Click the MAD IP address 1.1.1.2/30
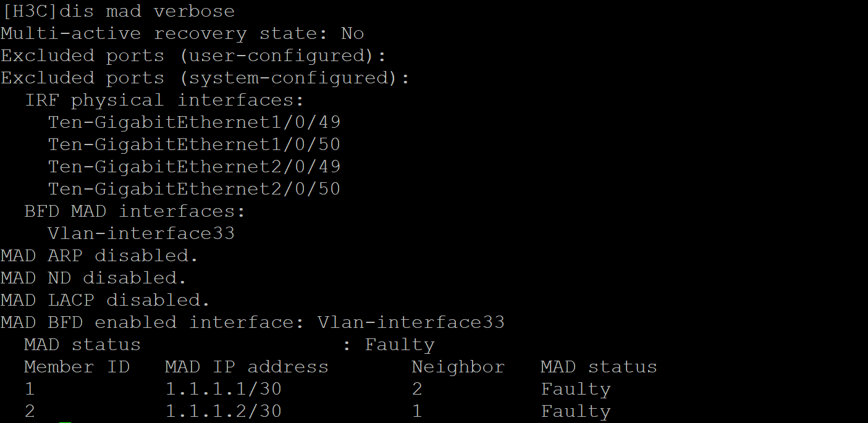Screen dimensions: 868x423 pyautogui.click(x=223, y=411)
